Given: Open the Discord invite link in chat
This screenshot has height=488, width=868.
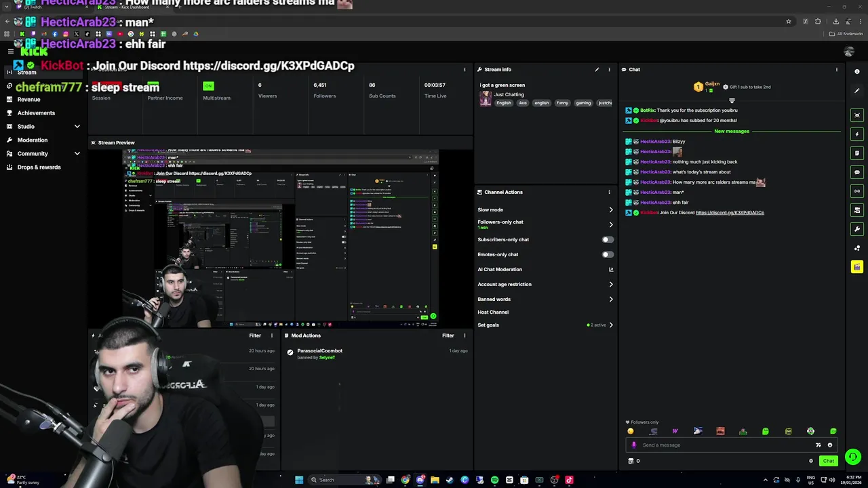Looking at the screenshot, I should pos(730,213).
